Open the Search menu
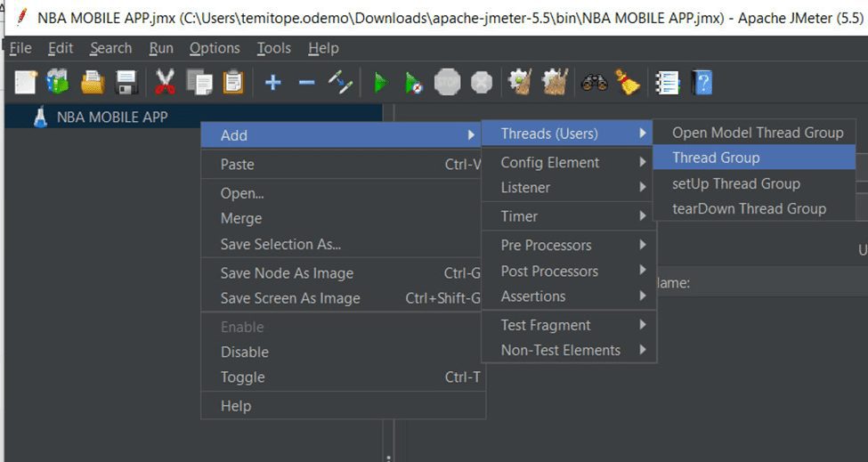Screen dimensions: 868x462 [x=110, y=49]
